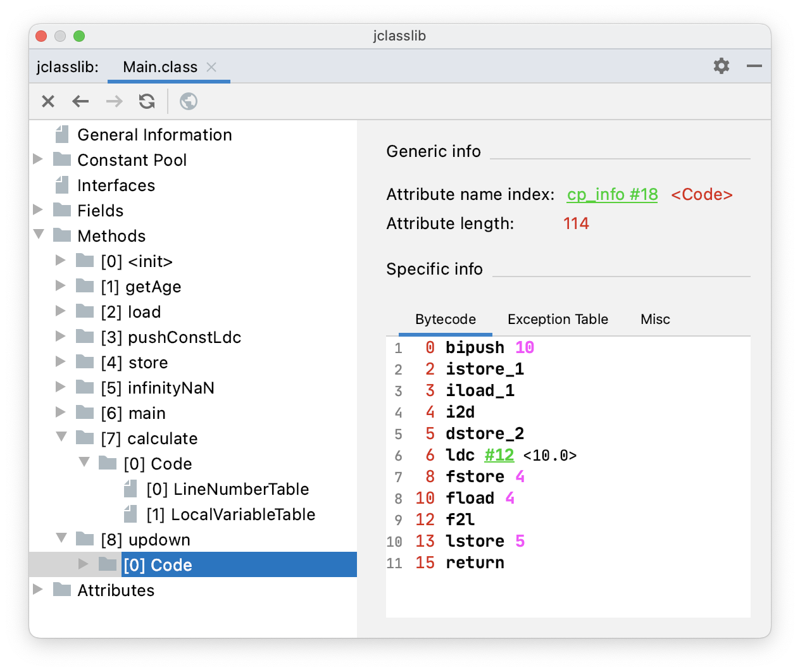This screenshot has width=800, height=672.
Task: Open the cp_info #18 link
Action: coord(612,195)
